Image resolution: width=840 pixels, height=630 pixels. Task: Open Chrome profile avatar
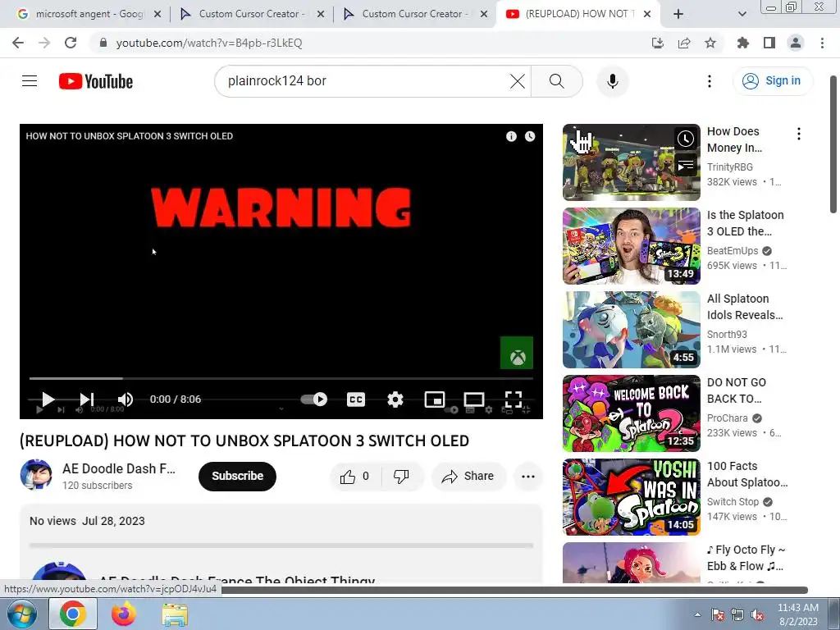[x=796, y=43]
